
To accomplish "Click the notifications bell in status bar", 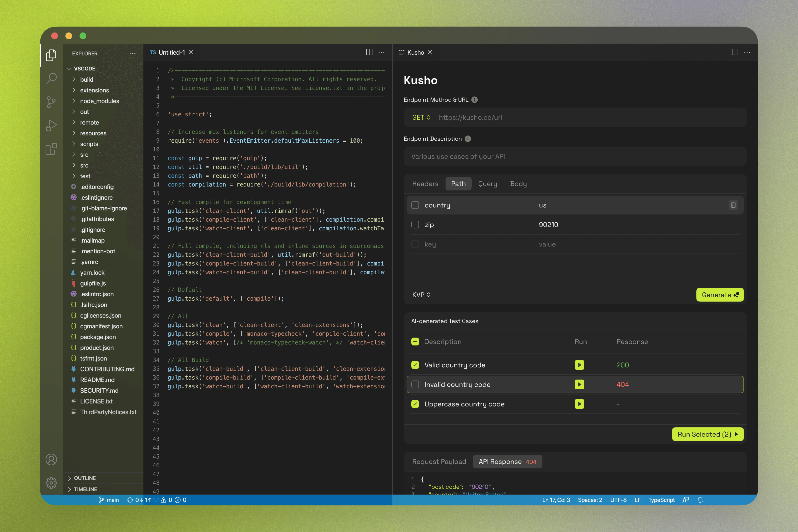I will tap(700, 500).
